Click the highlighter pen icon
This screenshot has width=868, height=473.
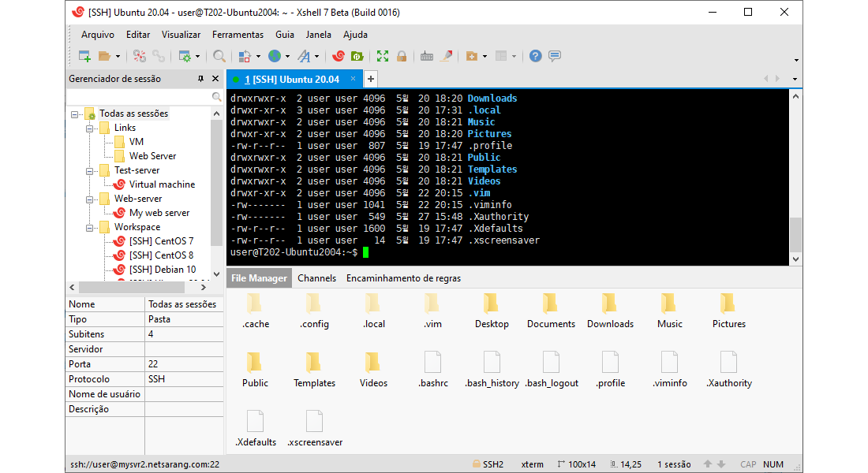[446, 56]
